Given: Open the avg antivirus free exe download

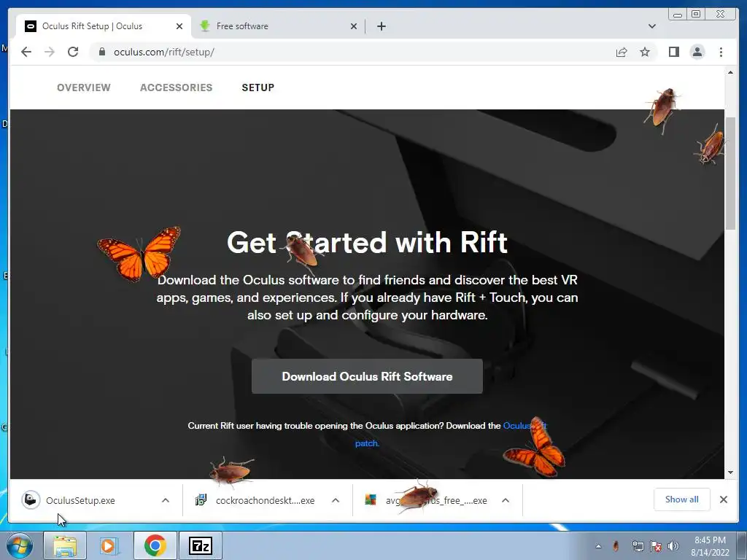Looking at the screenshot, I should click(436, 500).
